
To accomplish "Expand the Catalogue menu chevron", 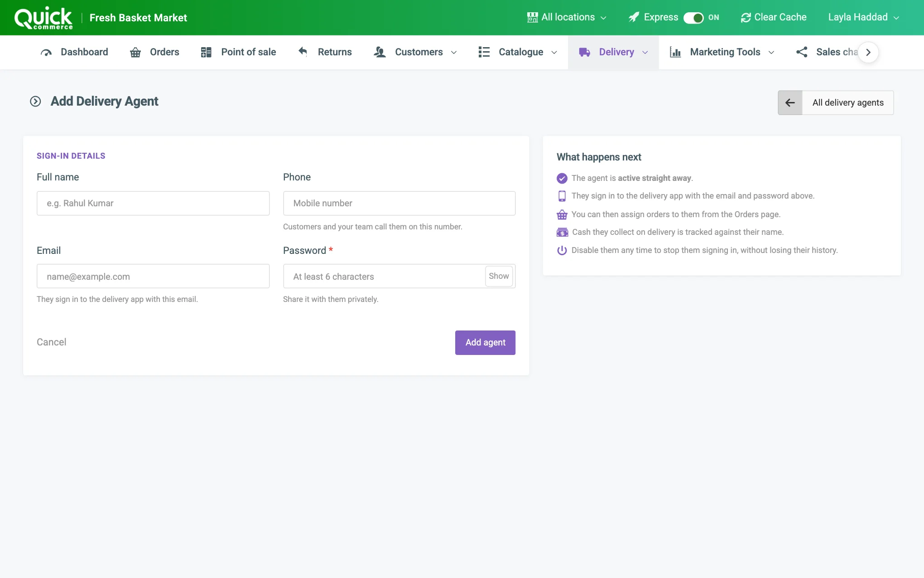I will coord(554,53).
